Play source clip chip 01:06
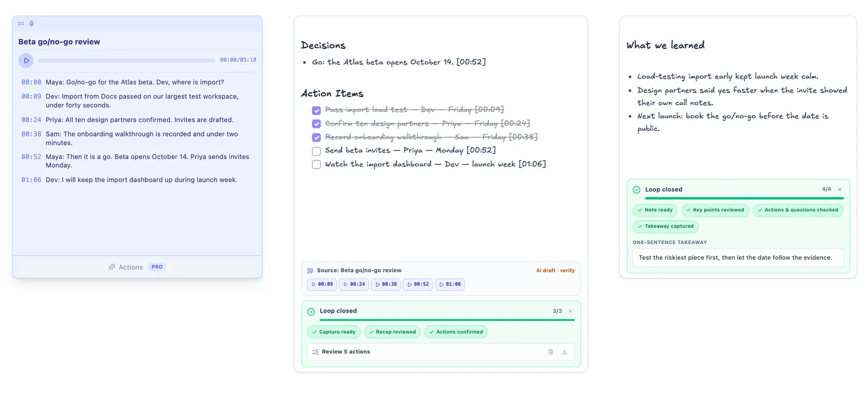 click(x=450, y=285)
